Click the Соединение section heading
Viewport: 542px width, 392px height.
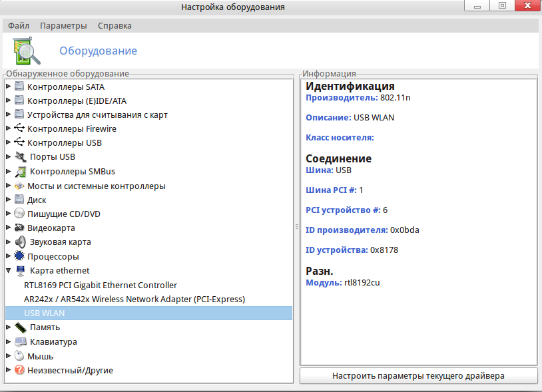tap(339, 158)
